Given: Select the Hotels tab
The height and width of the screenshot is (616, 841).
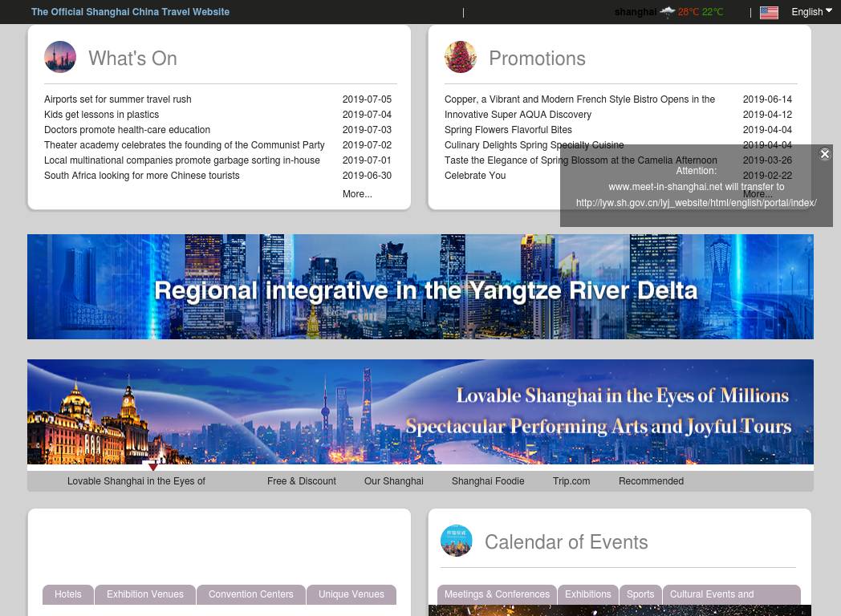Looking at the screenshot, I should (68, 594).
